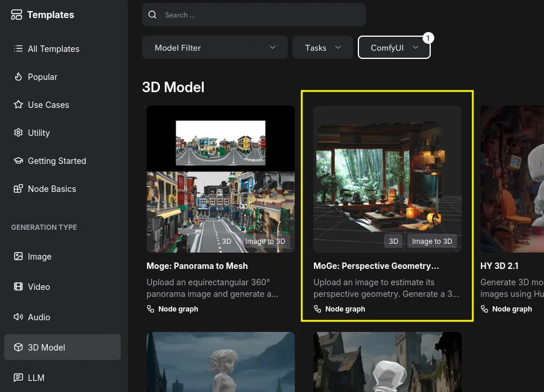Click the Model Filter chevron arrow
544x392 pixels.
273,47
